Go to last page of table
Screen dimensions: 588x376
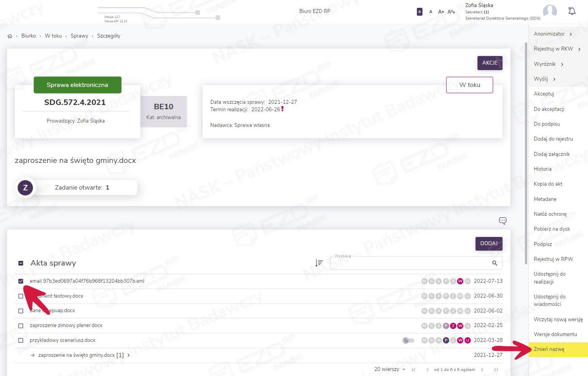[496, 369]
